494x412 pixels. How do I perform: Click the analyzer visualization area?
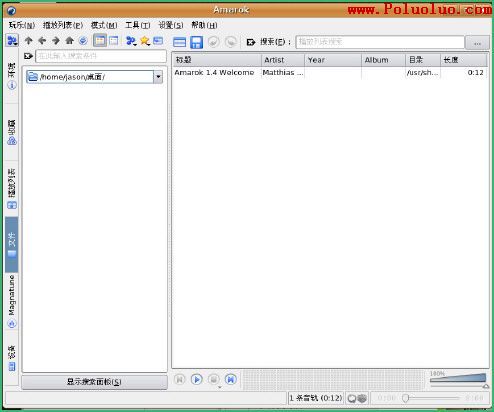click(x=334, y=380)
